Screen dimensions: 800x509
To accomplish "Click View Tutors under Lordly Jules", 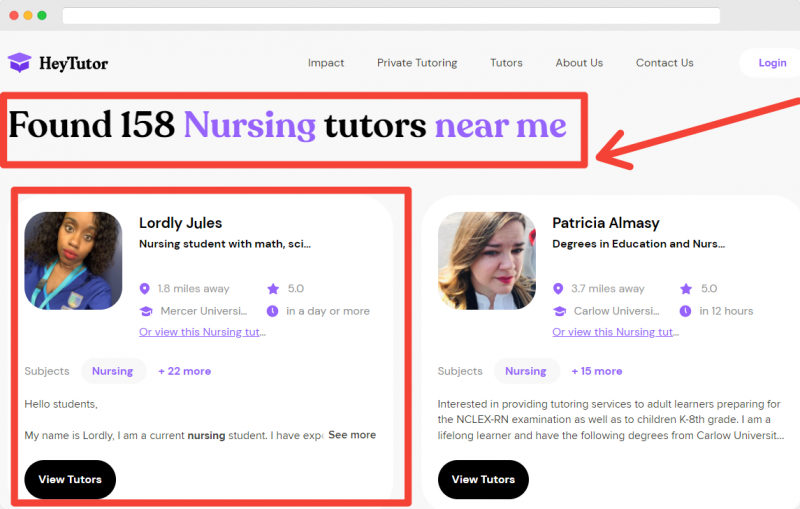I will click(x=70, y=479).
